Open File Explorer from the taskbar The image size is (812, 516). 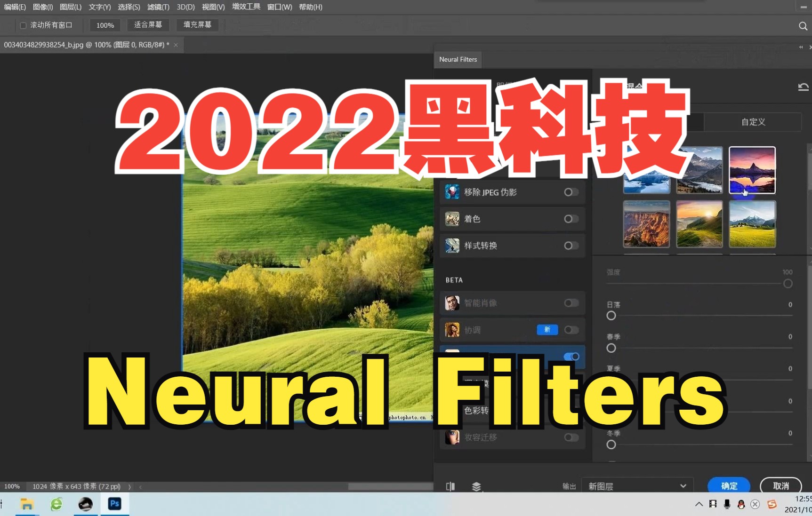pos(27,504)
